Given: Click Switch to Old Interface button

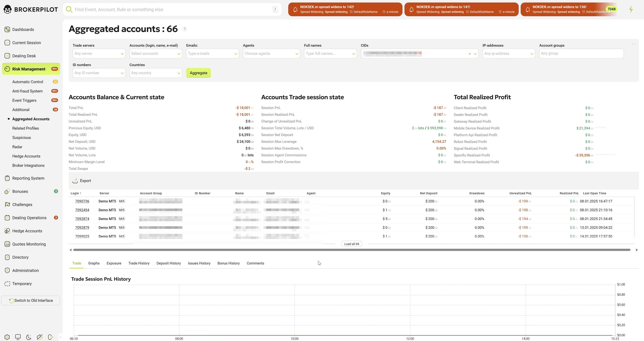Looking at the screenshot, I should click(31, 301).
